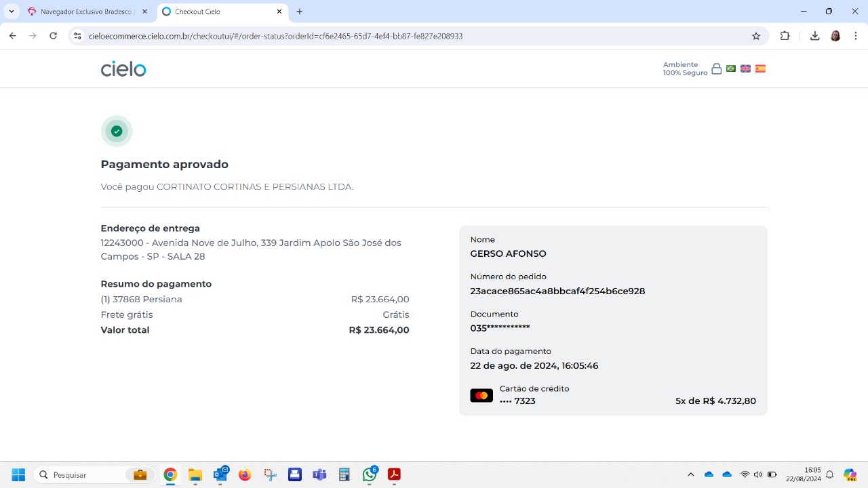
Task: Click the address bar URL
Action: (276, 36)
